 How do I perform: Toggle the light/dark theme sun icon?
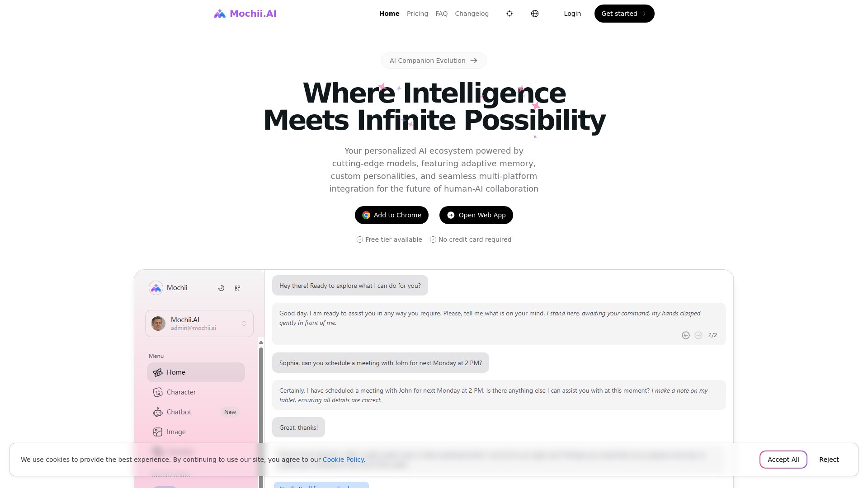click(x=509, y=14)
